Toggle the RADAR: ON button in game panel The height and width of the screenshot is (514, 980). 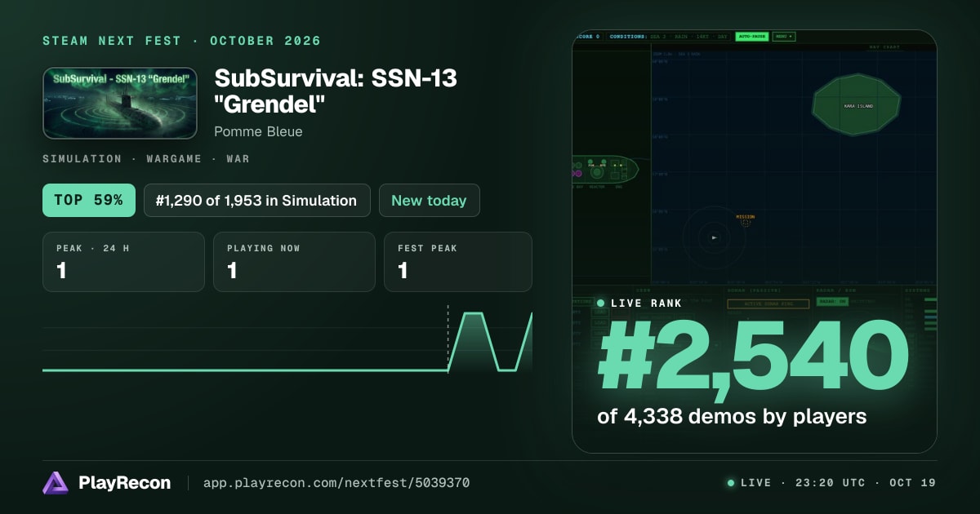[832, 301]
